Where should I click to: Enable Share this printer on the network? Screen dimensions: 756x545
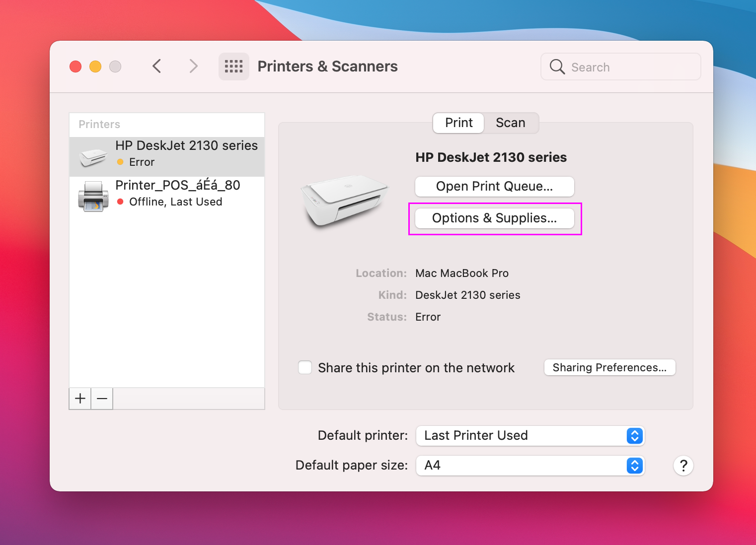tap(305, 368)
